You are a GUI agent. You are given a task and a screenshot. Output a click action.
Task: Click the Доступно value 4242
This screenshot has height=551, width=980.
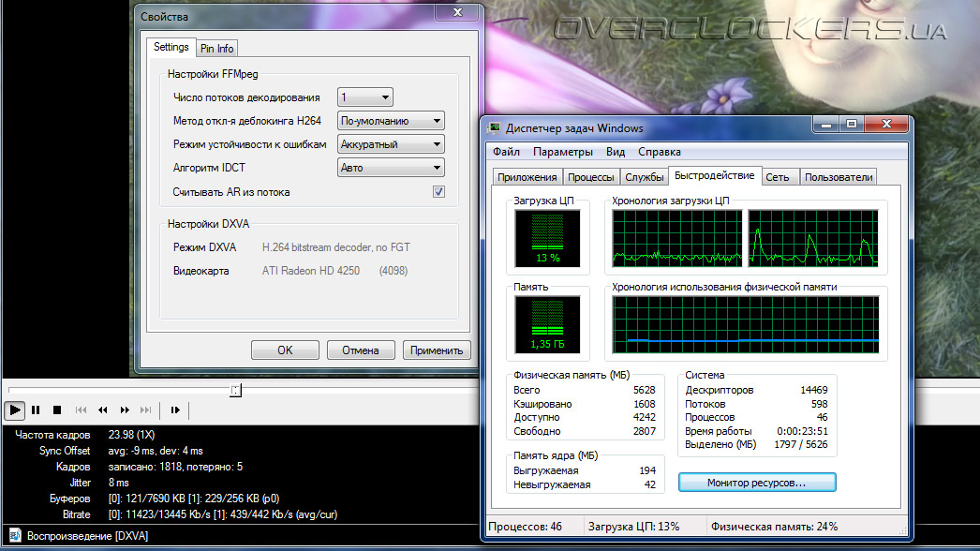click(x=644, y=417)
